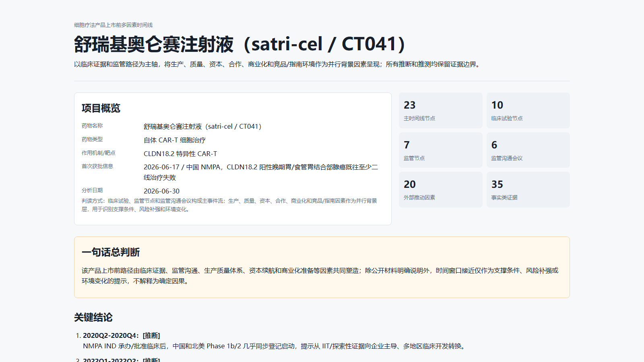Click the 一句话总判断 heading
The width and height of the screenshot is (644, 362).
tap(111, 252)
